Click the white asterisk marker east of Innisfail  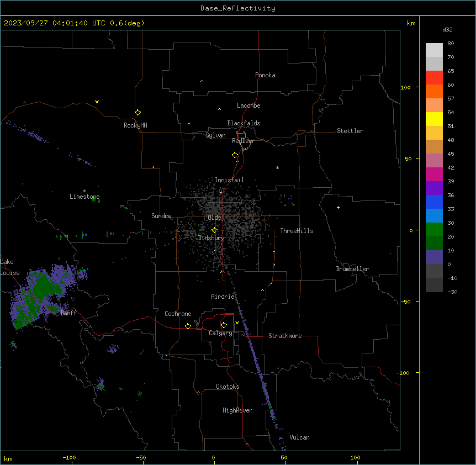point(277,167)
